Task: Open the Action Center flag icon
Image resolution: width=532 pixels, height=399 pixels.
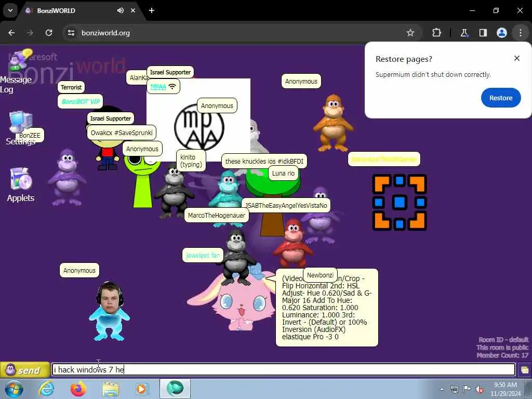Action: 467,389
